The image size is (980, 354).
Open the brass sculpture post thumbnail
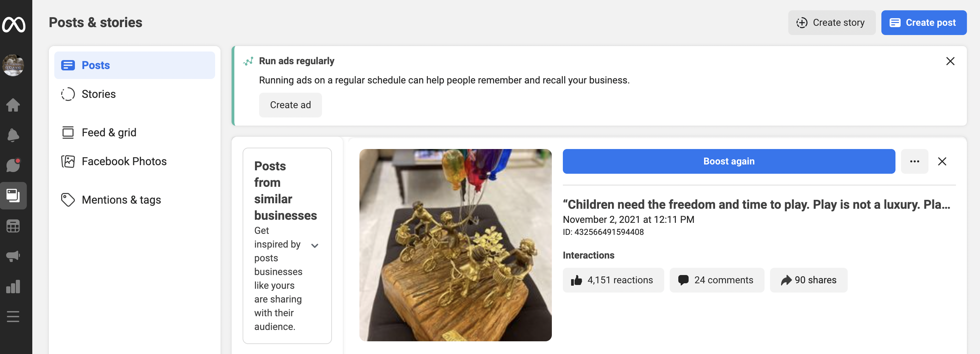tap(455, 245)
